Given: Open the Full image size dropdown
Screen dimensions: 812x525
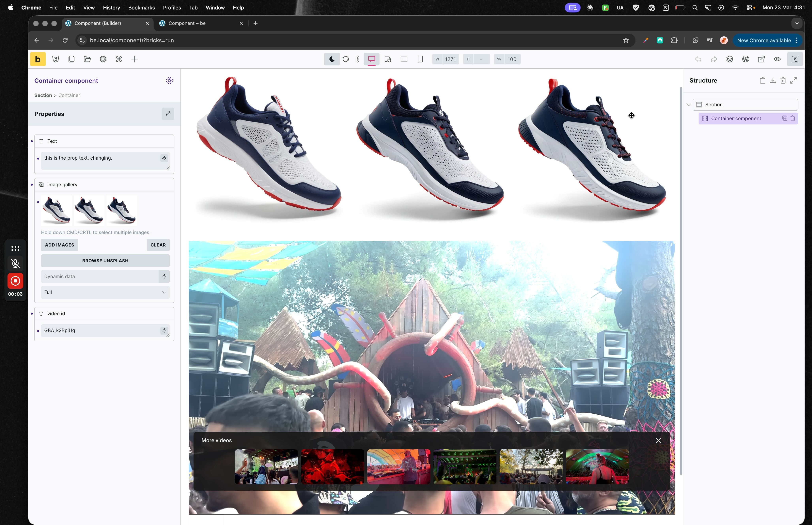Looking at the screenshot, I should click(x=105, y=292).
